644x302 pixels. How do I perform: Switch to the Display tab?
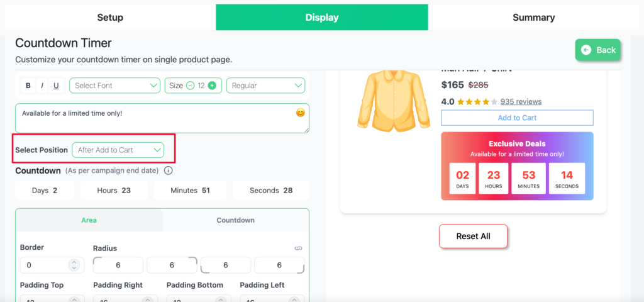pyautogui.click(x=322, y=17)
